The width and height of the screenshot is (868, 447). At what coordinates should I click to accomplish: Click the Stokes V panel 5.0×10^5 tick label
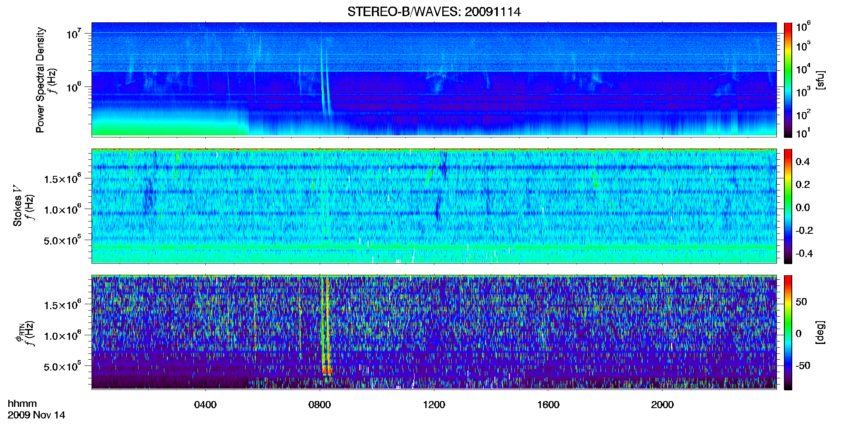click(x=63, y=240)
